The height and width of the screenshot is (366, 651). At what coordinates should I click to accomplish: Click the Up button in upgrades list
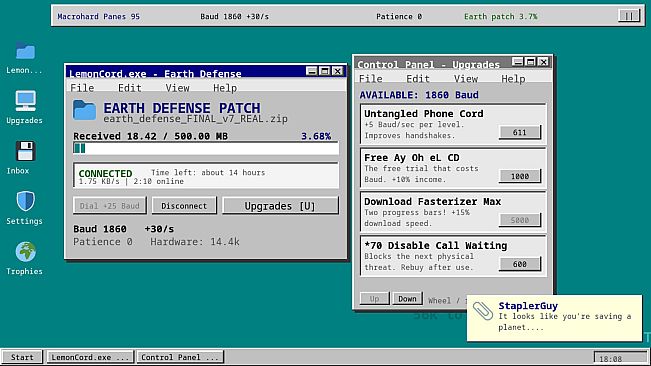374,299
